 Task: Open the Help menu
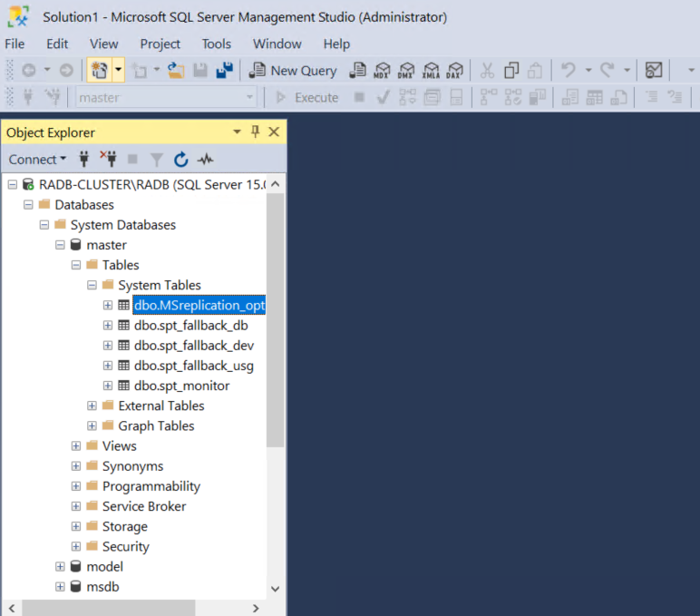[336, 44]
